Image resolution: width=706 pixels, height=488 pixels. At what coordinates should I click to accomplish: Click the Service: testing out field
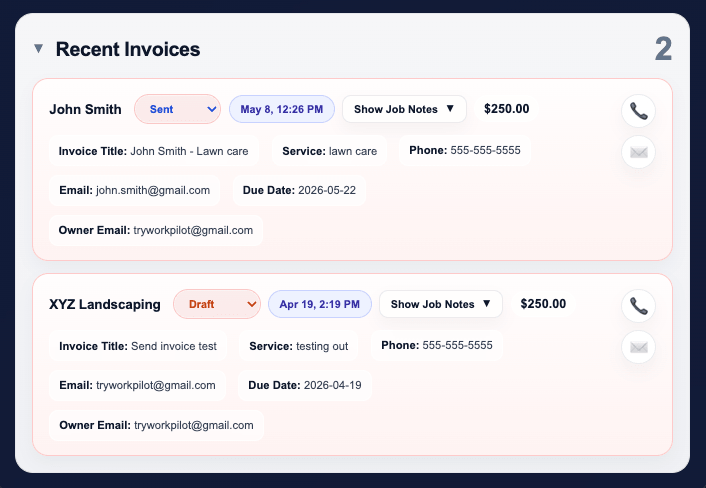(x=299, y=346)
